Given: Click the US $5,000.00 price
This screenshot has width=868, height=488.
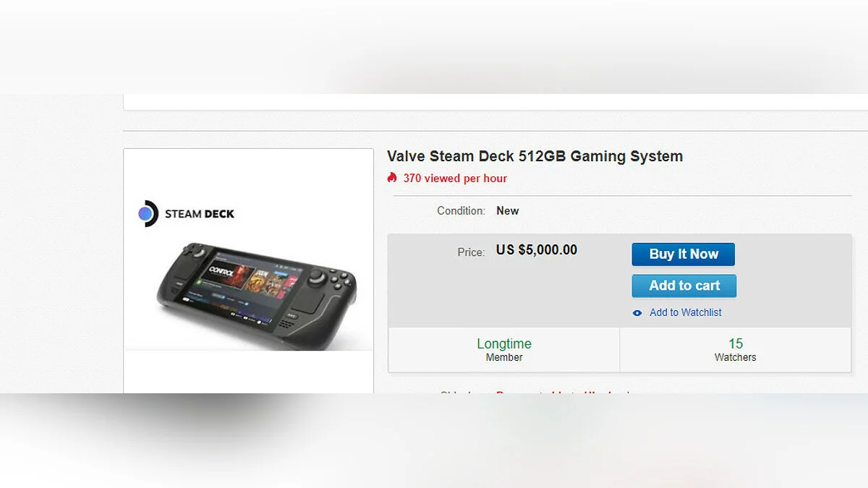Looking at the screenshot, I should [x=537, y=250].
